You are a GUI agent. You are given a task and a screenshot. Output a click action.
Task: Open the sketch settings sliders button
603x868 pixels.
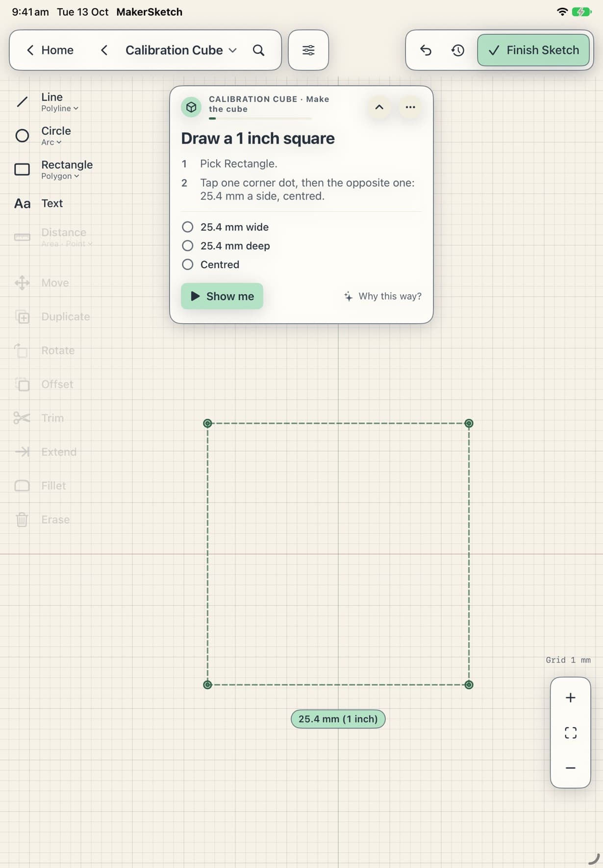[x=308, y=50]
